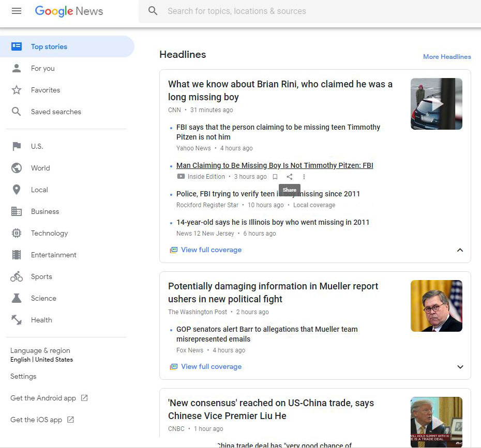Open the Brian Rini CNN headline
481x448 pixels.
[280, 90]
